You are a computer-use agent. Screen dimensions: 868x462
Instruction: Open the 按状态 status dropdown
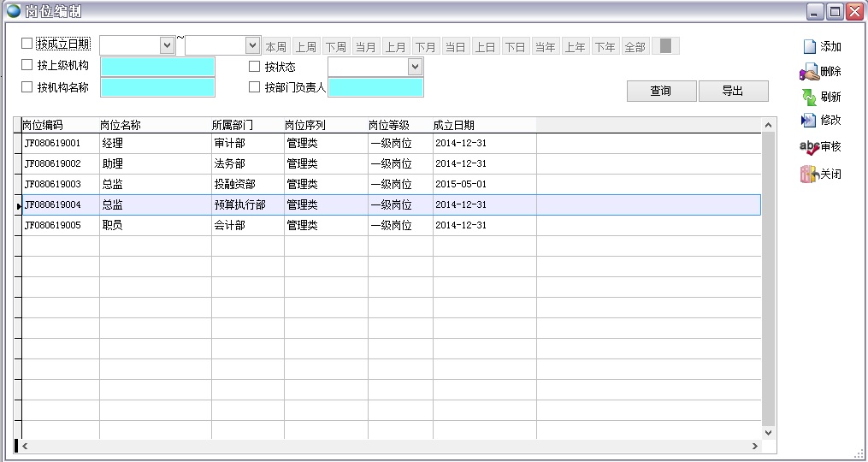coord(415,67)
